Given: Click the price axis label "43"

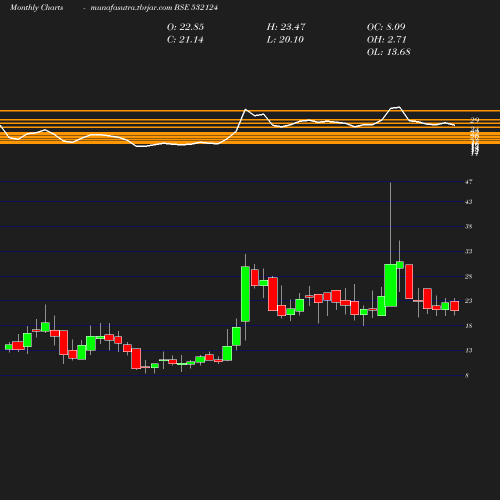Looking at the screenshot, I should (x=469, y=202).
